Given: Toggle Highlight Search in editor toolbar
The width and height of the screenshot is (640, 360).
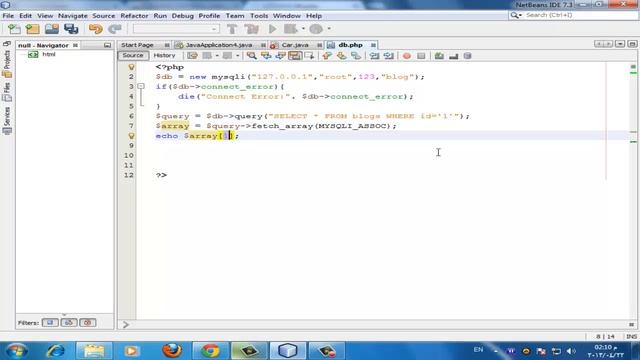Looking at the screenshot, I should click(295, 56).
